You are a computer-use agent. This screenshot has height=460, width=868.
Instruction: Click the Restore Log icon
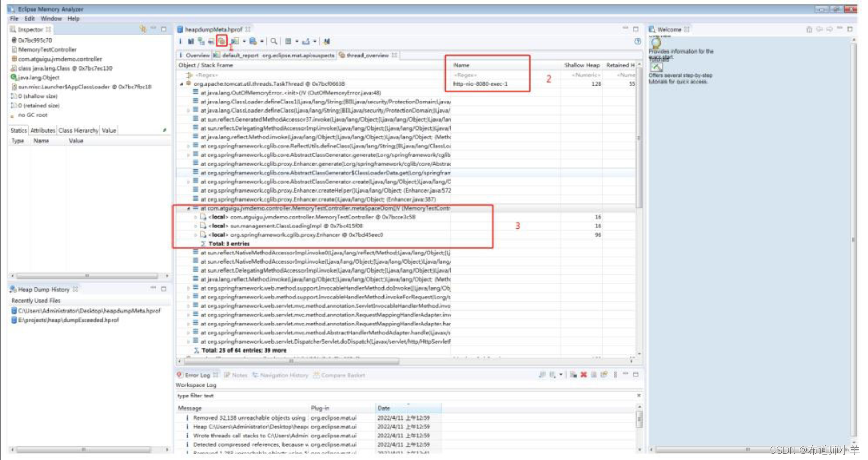[x=604, y=375]
